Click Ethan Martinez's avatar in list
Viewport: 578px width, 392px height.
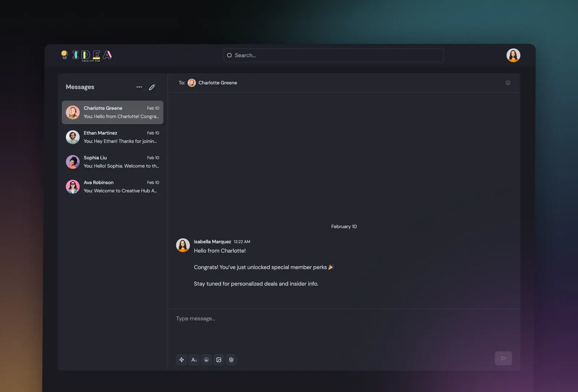pos(73,137)
